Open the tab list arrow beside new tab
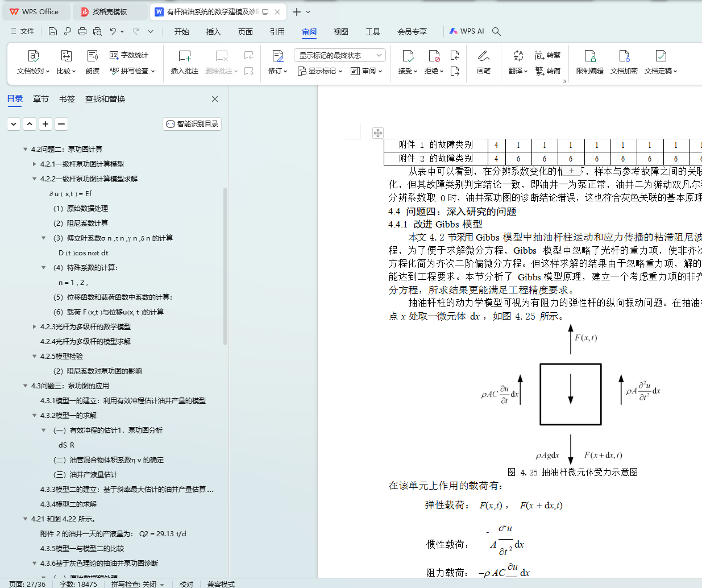 click(308, 12)
